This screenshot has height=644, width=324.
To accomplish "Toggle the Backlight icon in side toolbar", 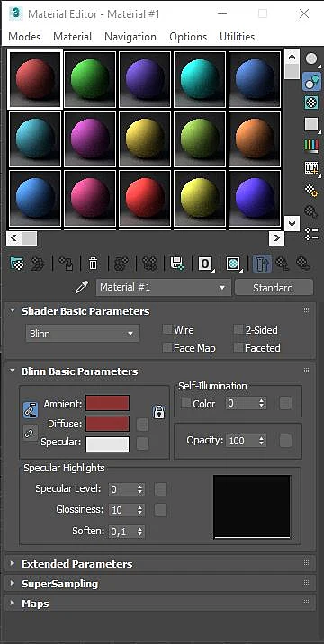I will pyautogui.click(x=311, y=81).
